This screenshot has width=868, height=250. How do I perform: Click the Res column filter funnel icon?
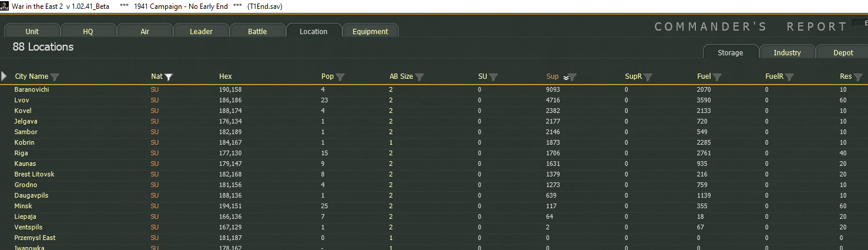coord(859,77)
